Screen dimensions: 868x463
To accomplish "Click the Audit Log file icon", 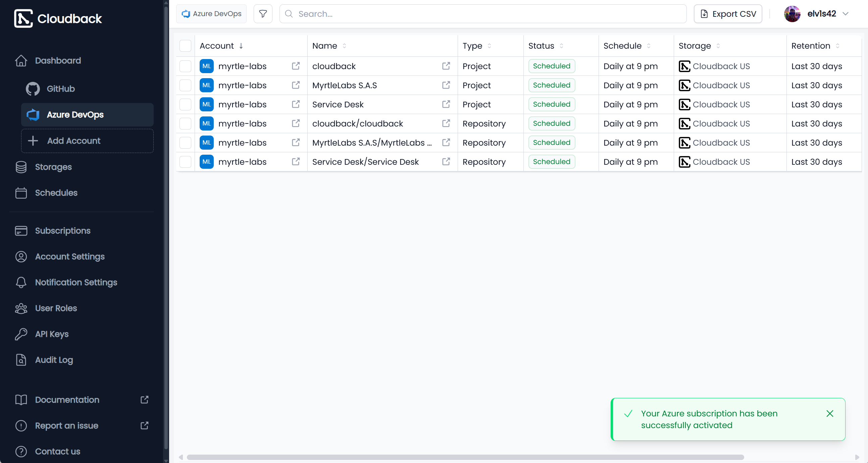I will [x=21, y=360].
